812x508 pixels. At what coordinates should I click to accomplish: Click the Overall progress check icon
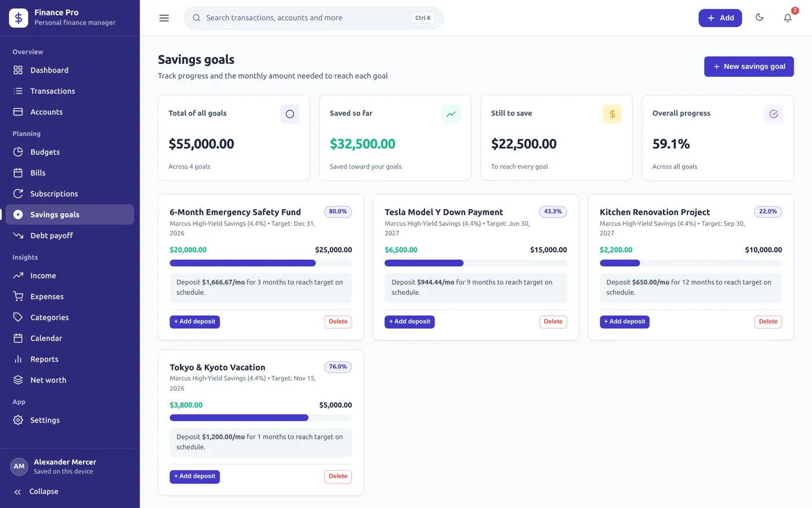774,114
